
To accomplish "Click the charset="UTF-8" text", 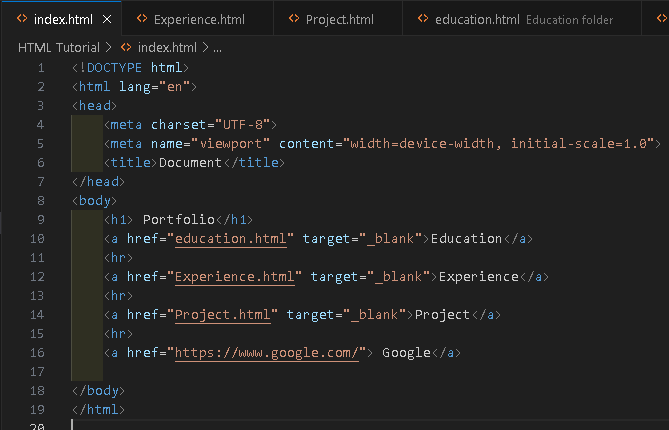I will pyautogui.click(x=211, y=125).
